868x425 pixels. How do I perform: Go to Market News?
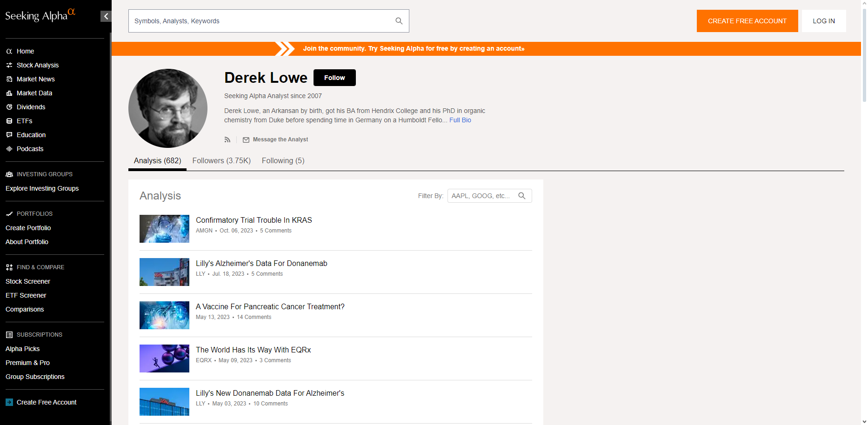(36, 79)
